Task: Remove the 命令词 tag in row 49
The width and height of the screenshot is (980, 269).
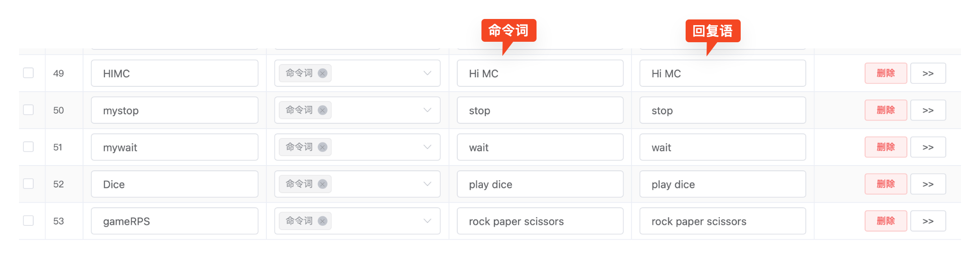Action: click(x=322, y=73)
